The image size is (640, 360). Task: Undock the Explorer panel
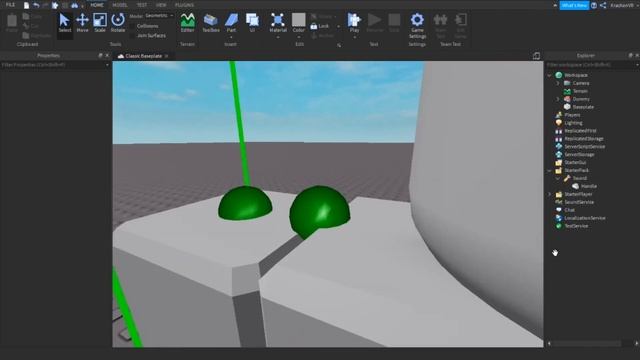click(630, 56)
